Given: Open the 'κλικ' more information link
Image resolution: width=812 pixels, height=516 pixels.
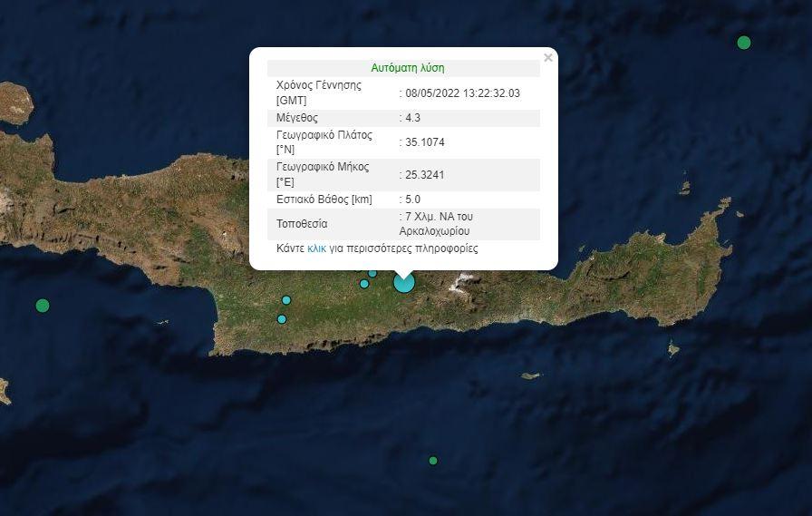Looking at the screenshot, I should click(x=316, y=248).
